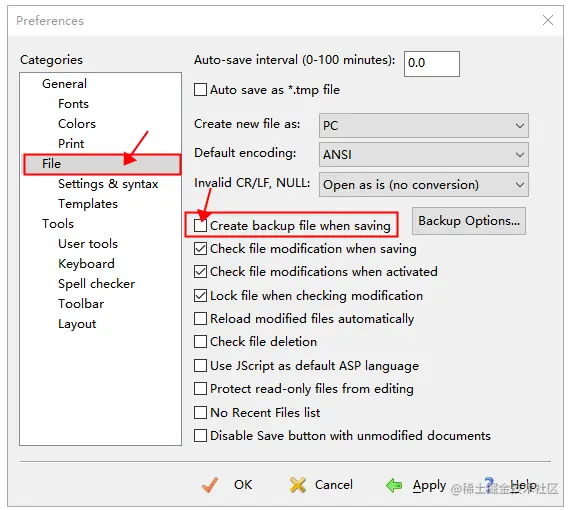Screen dimensions: 573x510
Task: Click the Help button
Action: [523, 486]
